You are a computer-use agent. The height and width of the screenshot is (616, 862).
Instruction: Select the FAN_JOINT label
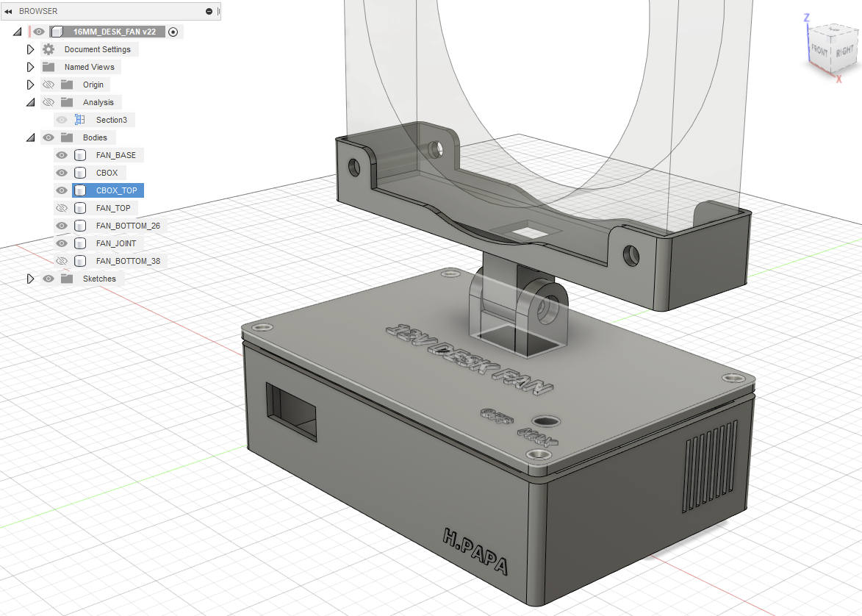coord(116,243)
